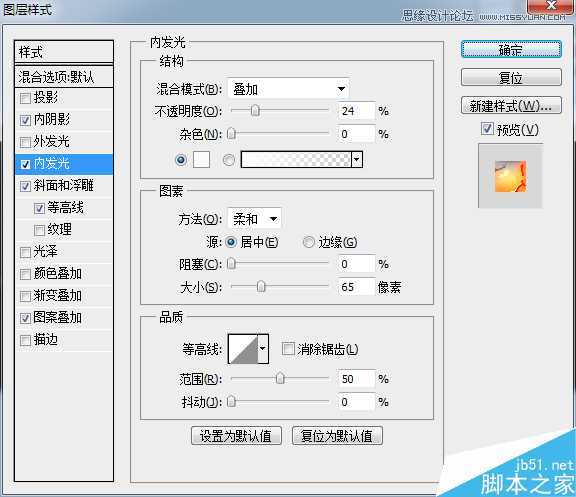Click 新建样式(W)... button
This screenshot has width=576, height=497.
click(x=511, y=106)
